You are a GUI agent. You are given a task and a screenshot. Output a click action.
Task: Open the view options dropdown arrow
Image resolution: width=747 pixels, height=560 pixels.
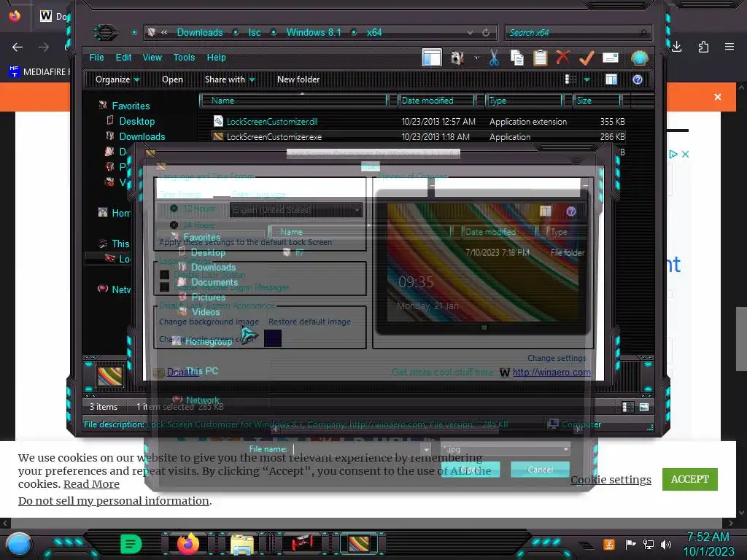(x=587, y=79)
